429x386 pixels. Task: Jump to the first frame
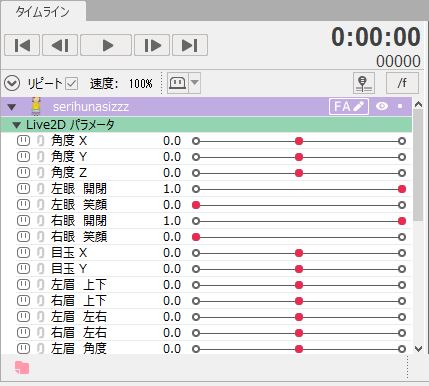(22, 45)
